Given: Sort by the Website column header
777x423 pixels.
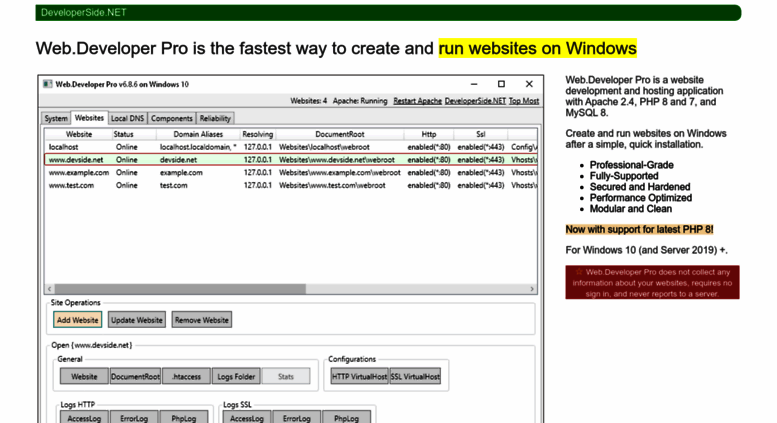Looking at the screenshot, I should click(x=79, y=134).
